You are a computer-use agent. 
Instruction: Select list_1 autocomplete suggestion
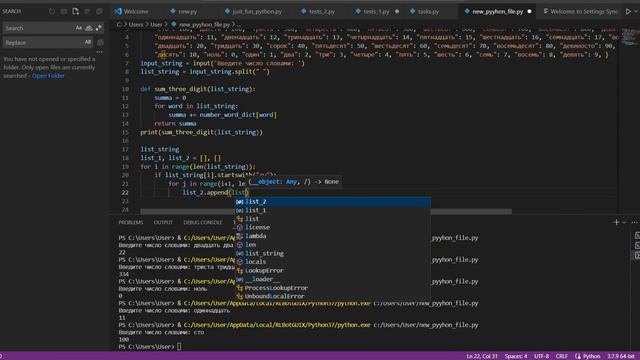[332, 210]
